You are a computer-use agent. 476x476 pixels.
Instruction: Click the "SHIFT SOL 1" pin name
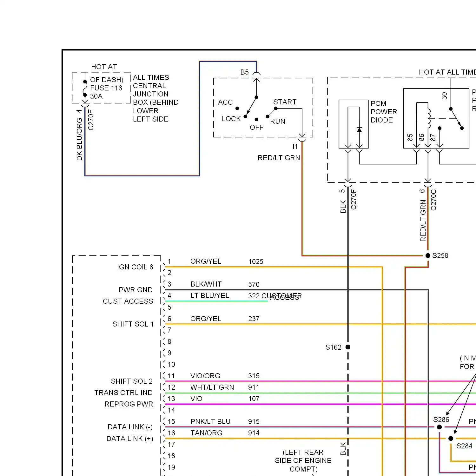tap(133, 324)
